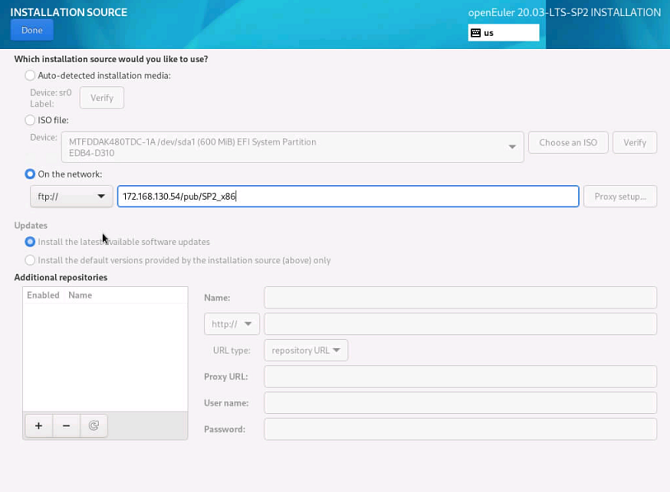Expand the ISO device partition dropdown
670x492 pixels.
click(291, 147)
